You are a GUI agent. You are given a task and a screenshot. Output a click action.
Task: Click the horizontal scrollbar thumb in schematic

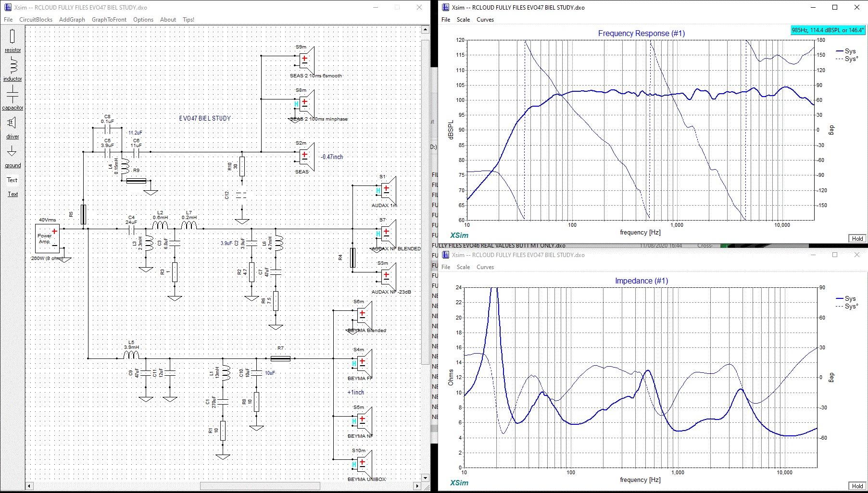(x=260, y=486)
